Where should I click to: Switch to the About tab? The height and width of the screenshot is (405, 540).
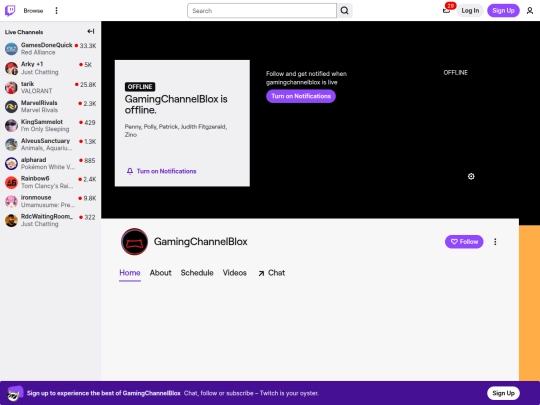(160, 273)
